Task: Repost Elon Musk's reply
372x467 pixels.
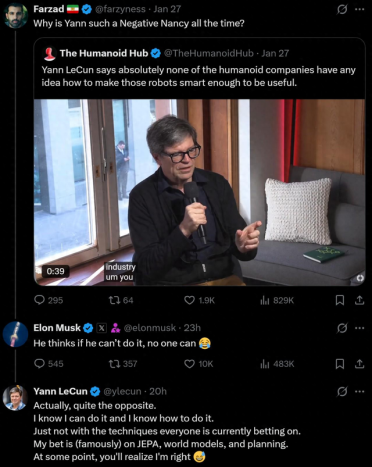Action: pyautogui.click(x=123, y=364)
